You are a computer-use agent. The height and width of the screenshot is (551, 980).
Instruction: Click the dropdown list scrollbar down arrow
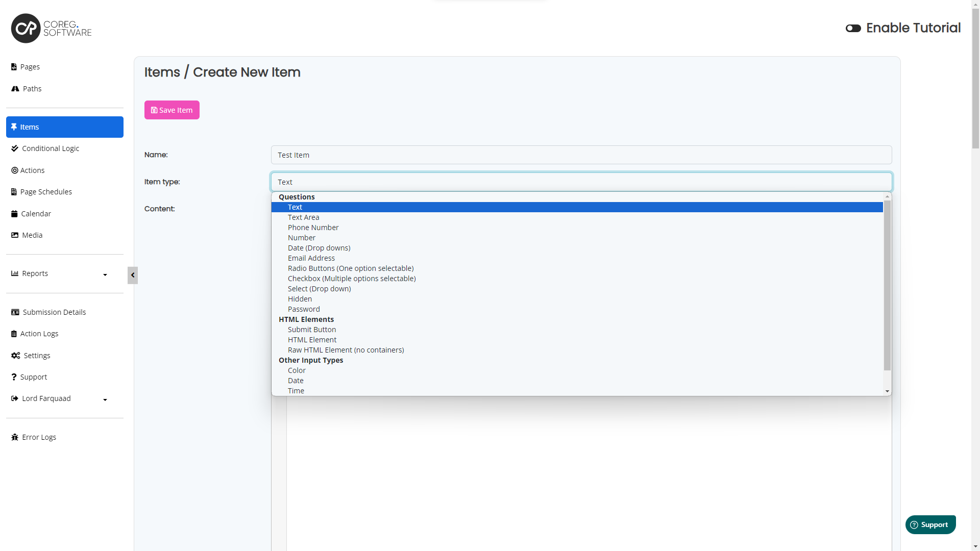pos(887,391)
